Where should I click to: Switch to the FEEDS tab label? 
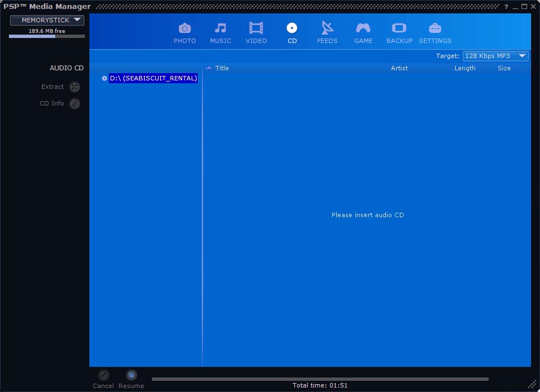pos(327,41)
